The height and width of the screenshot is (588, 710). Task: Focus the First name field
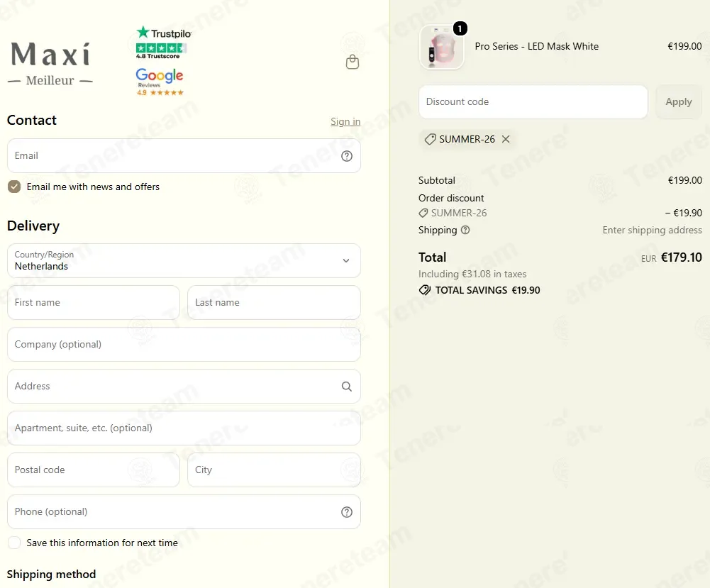[94, 302]
